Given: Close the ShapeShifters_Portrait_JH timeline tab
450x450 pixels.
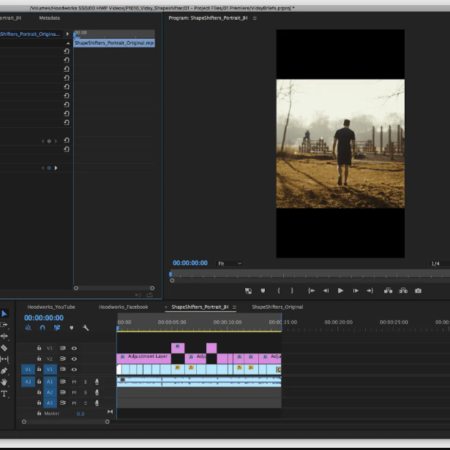Looking at the screenshot, I should [166, 307].
